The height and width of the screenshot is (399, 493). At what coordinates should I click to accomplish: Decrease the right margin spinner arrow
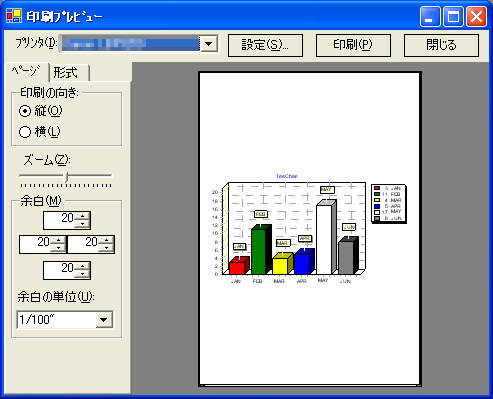point(106,248)
